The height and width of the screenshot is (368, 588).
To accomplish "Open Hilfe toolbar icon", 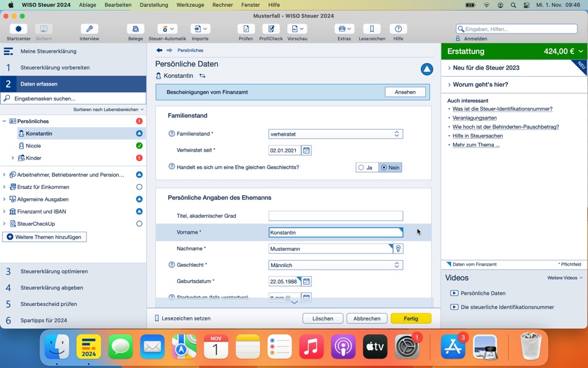I will (x=398, y=29).
